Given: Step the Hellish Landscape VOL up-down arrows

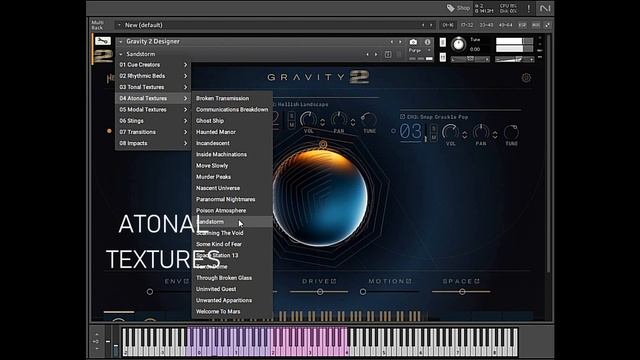Looking at the screenshot, I should click(x=322, y=122).
